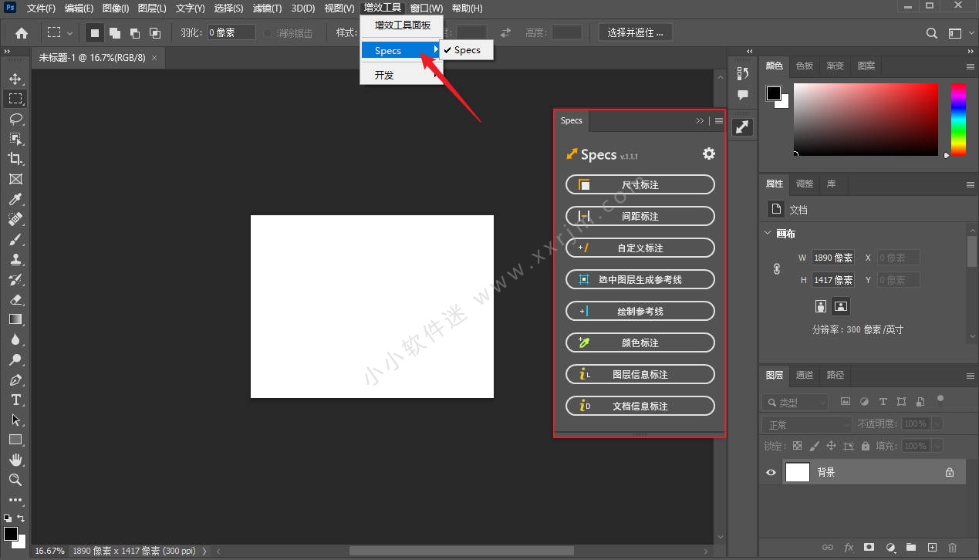979x560 pixels.
Task: Set canvas to landscape orientation
Action: click(841, 306)
